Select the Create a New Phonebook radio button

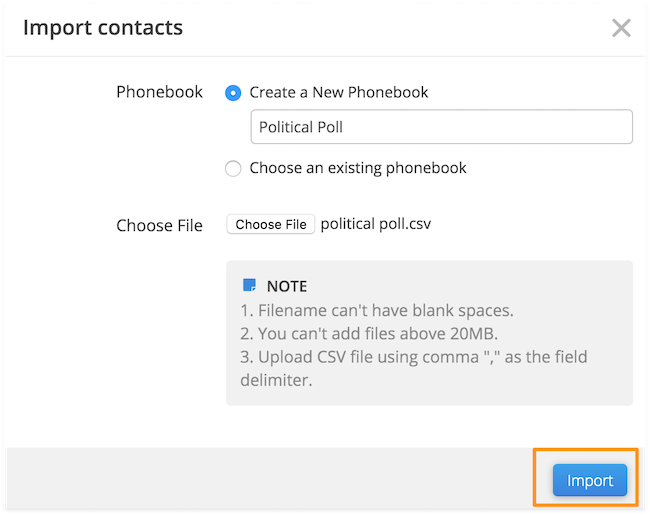233,93
